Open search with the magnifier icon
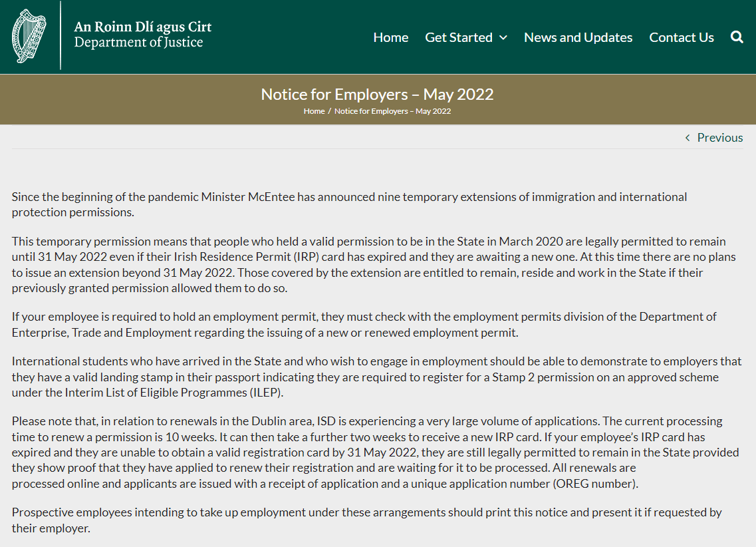756x547 pixels. pyautogui.click(x=737, y=37)
